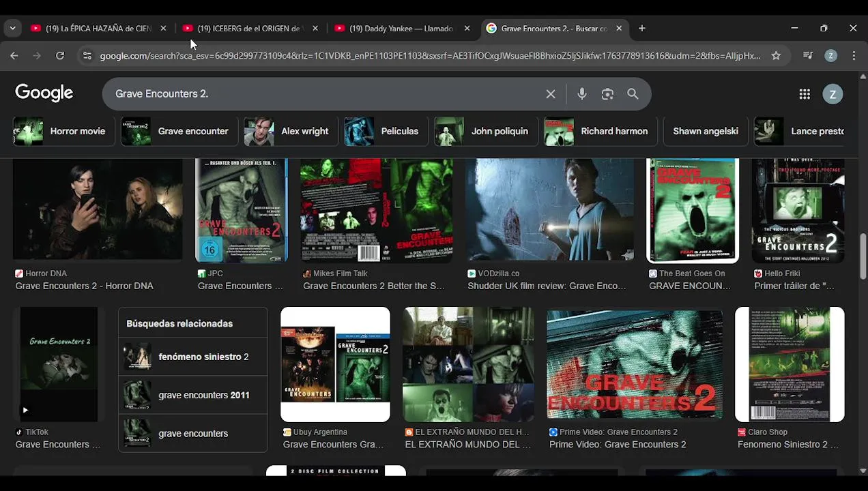This screenshot has height=491, width=868.
Task: Open EL EXTRAÑO MUNDO collage image
Action: (468, 364)
